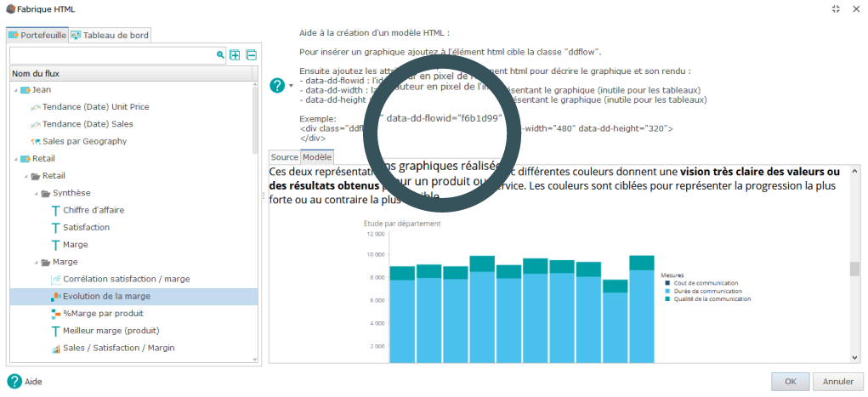Click the Durée de communication legend swatch
868x397 pixels.
point(669,291)
